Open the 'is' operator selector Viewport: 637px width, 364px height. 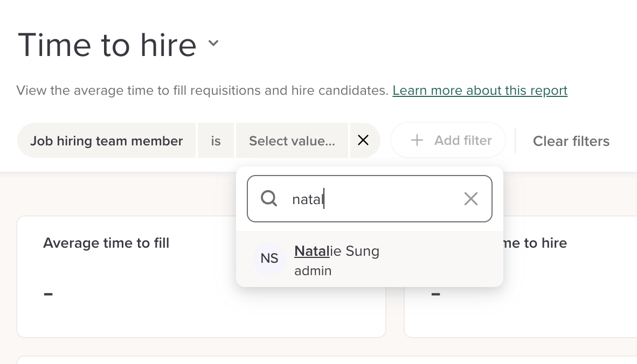(216, 141)
